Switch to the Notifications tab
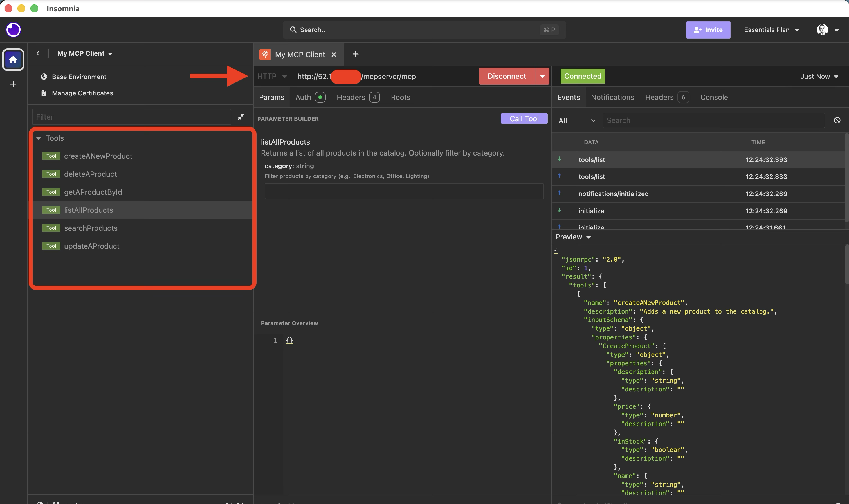This screenshot has width=849, height=504. pyautogui.click(x=612, y=97)
